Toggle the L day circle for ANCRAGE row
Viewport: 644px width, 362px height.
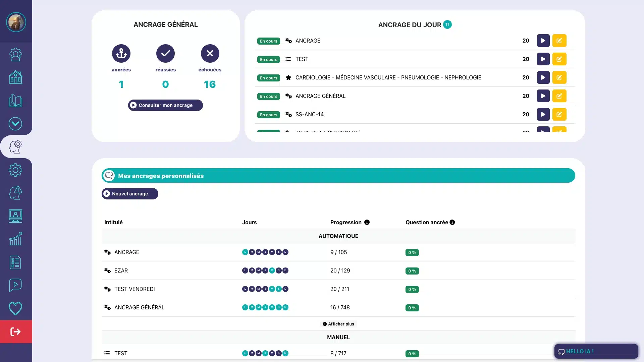click(x=245, y=252)
